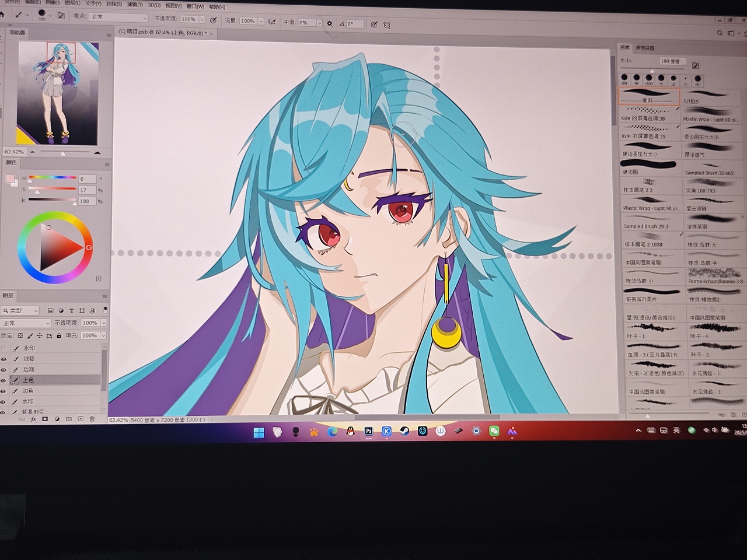The image size is (747, 560).
Task: Select the 厚涂透气 brush preset
Action: click(713, 150)
